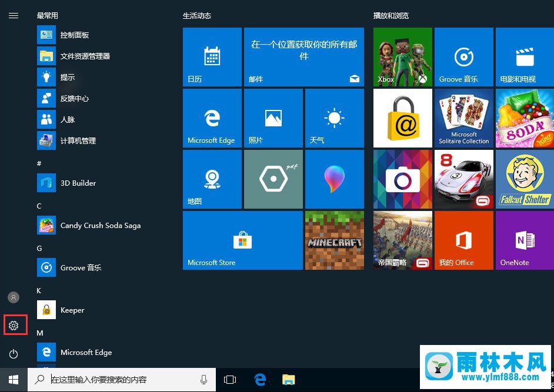The image size is (554, 392).
Task: Open the Groove 音乐 tile
Action: [x=464, y=57]
